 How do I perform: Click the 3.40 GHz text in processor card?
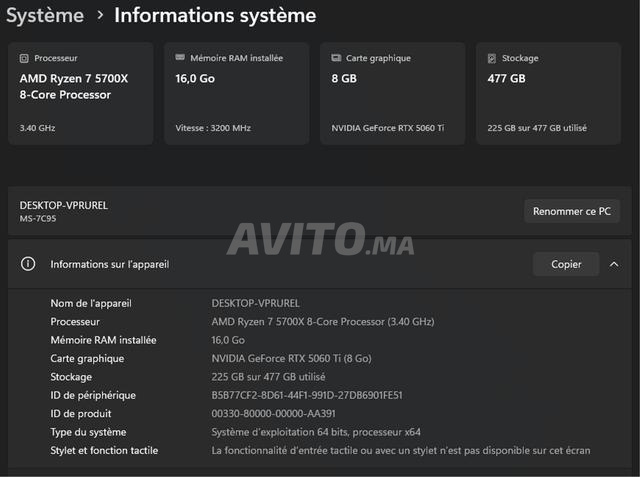coord(38,128)
